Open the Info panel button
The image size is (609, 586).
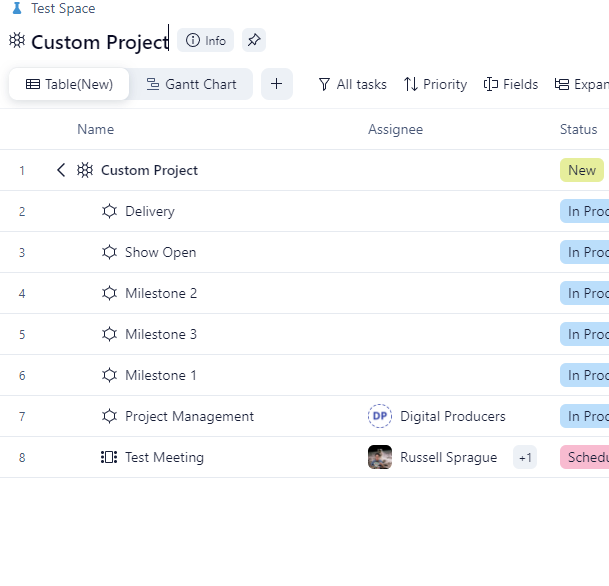click(x=205, y=41)
